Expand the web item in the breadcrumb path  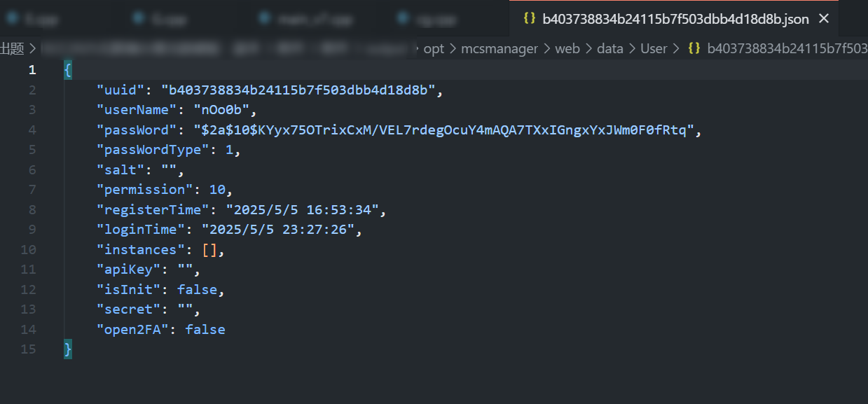pyautogui.click(x=567, y=48)
